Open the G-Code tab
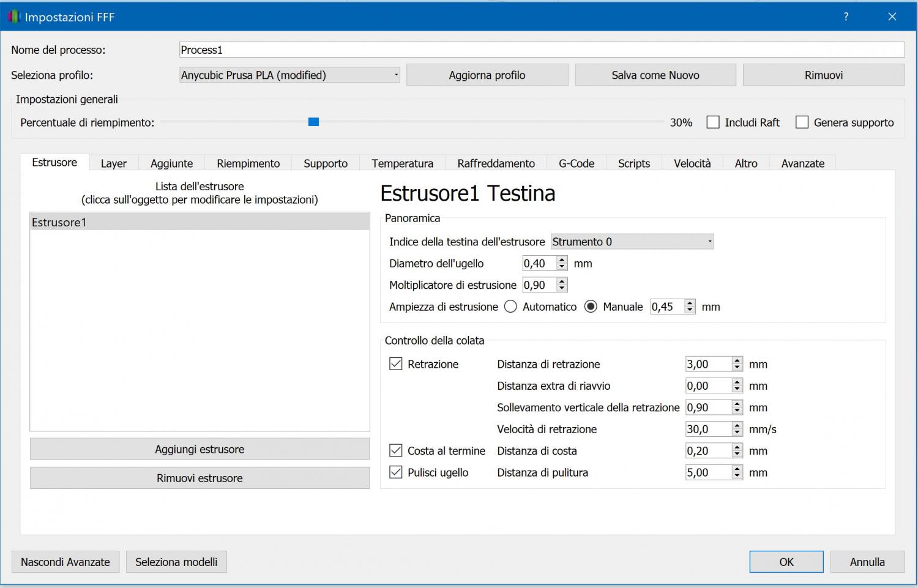918x588 pixels. (x=577, y=163)
